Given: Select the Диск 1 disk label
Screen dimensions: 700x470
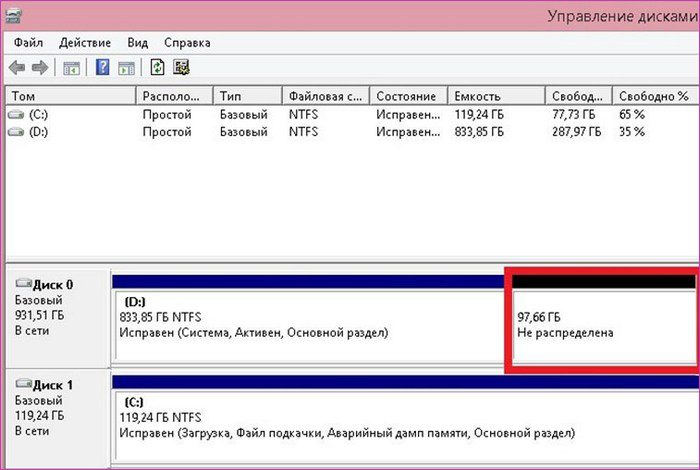Looking at the screenshot, I should coord(53,385).
